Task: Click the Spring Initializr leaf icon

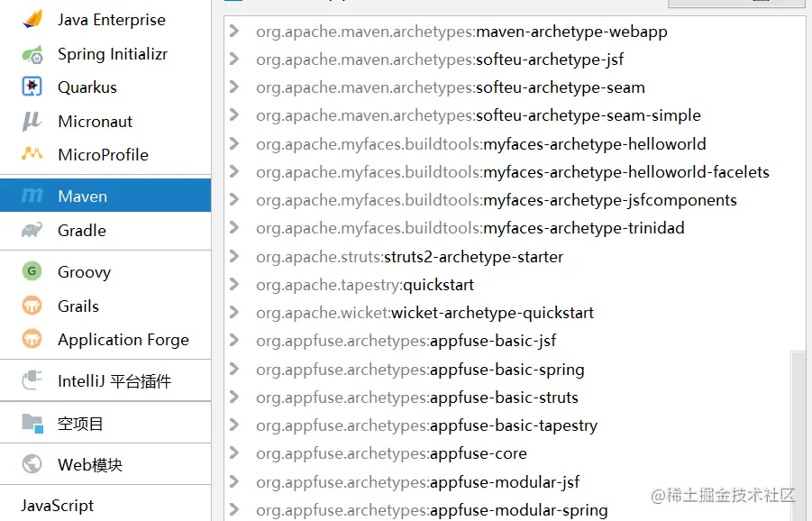Action: (32, 54)
